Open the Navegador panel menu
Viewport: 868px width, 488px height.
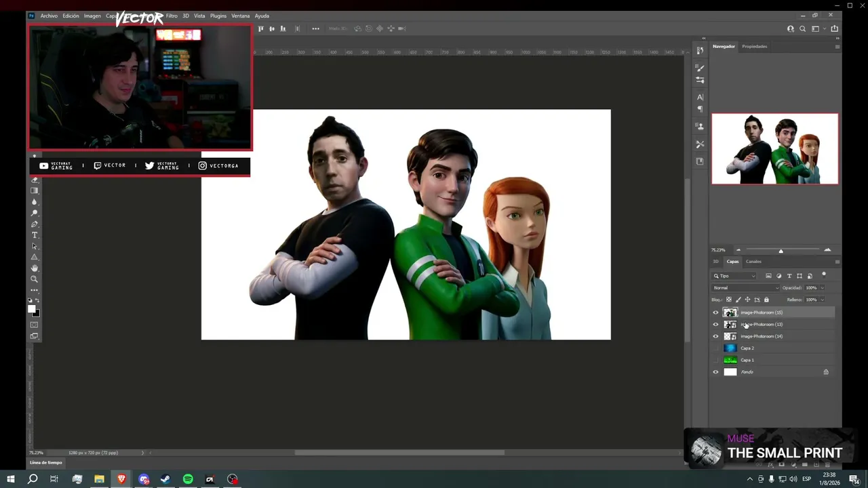[x=837, y=47]
